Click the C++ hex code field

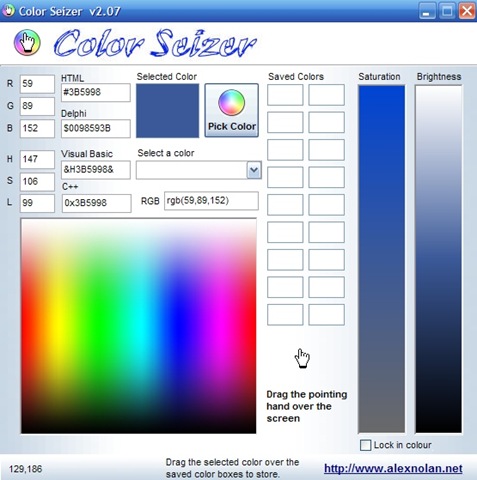click(96, 203)
